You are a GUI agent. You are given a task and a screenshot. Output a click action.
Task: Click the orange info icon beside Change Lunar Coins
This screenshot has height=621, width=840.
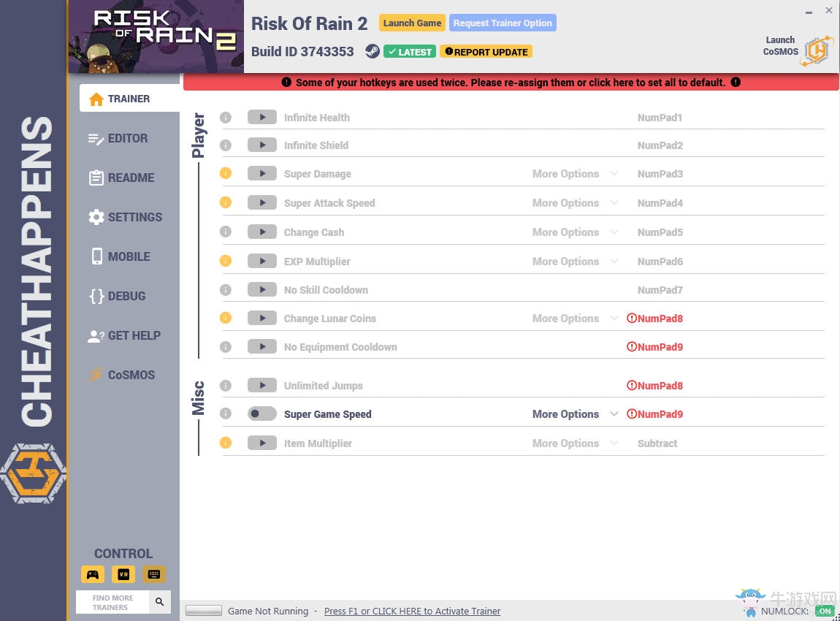pos(226,319)
